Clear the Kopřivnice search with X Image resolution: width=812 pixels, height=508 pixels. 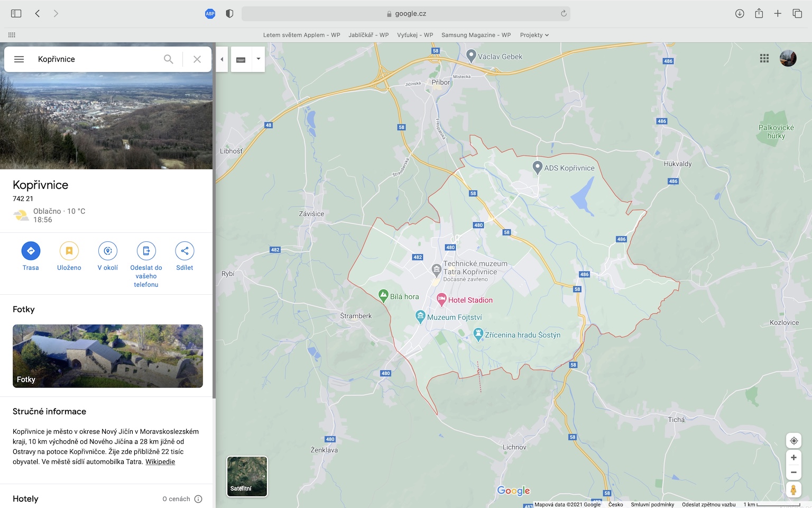(197, 59)
